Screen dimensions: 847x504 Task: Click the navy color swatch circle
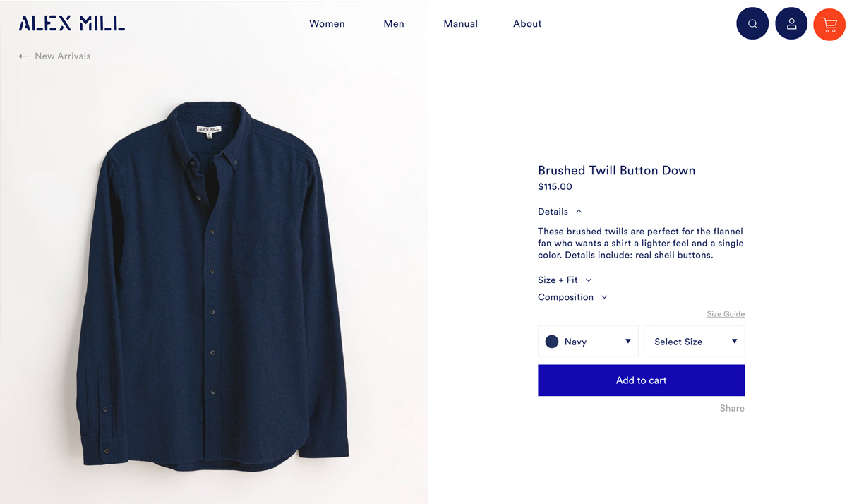point(552,342)
